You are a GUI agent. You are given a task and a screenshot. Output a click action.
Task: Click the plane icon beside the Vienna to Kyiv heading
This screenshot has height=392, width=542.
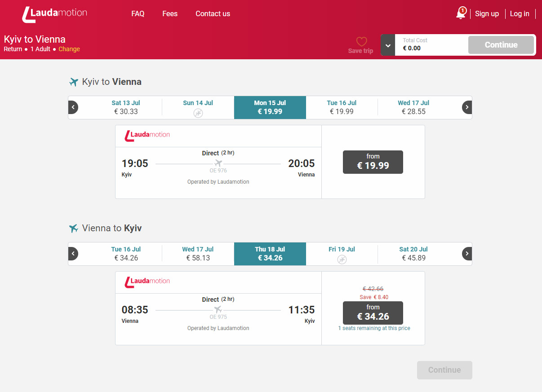[x=74, y=229]
